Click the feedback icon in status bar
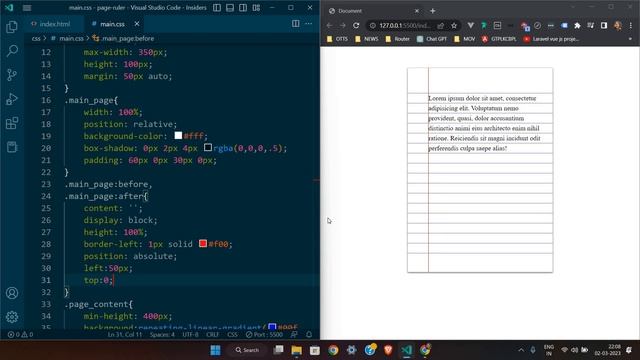640x360 pixels. click(x=294, y=335)
